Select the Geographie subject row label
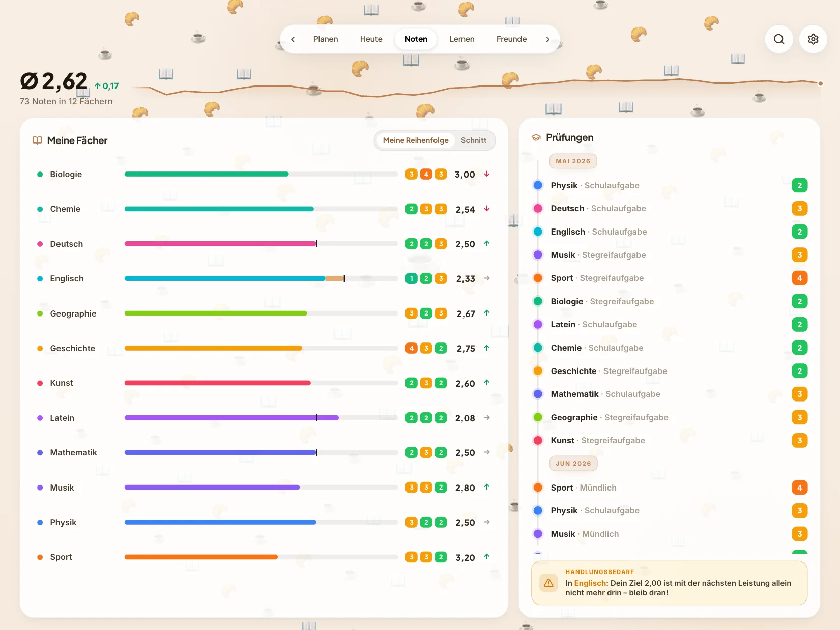Viewport: 840px width, 630px height. click(73, 313)
